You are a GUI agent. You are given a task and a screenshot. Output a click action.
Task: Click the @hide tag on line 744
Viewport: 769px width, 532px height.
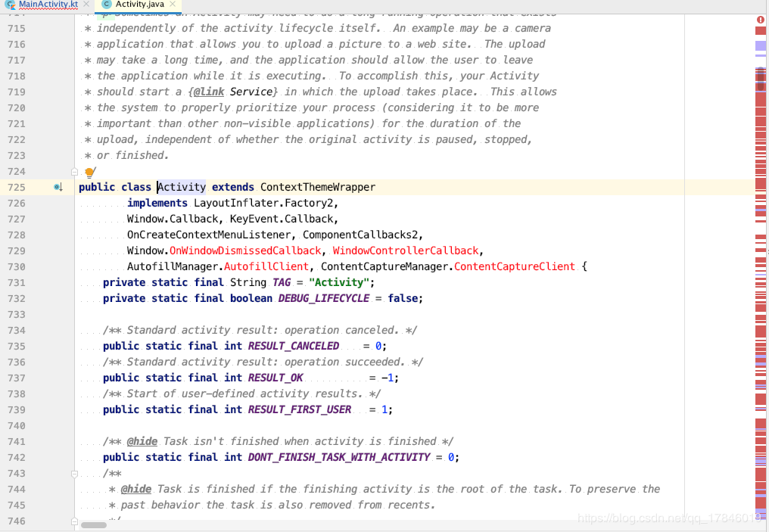click(135, 490)
